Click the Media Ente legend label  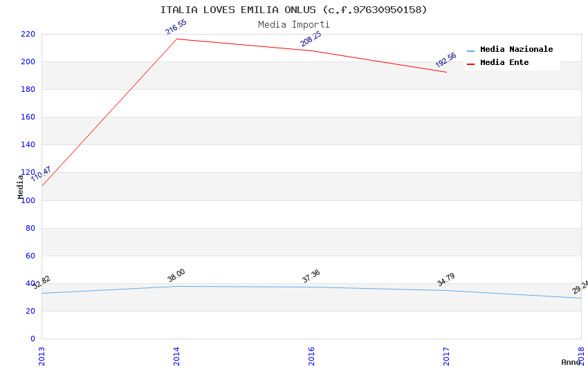click(x=504, y=62)
